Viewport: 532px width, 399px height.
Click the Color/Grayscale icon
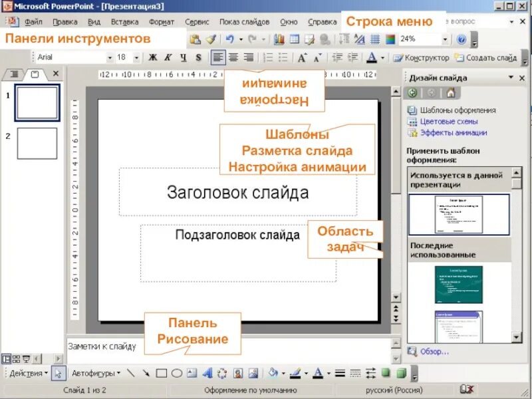(390, 39)
